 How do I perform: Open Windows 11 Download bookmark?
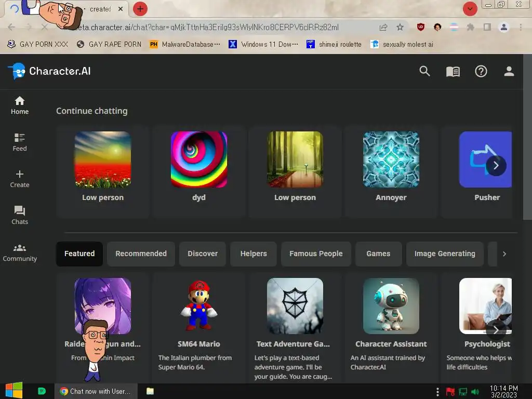point(263,44)
